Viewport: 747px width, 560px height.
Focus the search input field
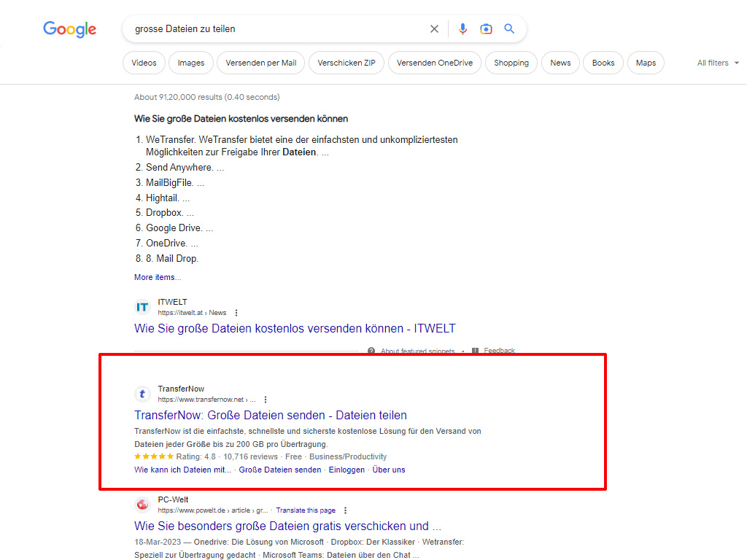[x=277, y=29]
